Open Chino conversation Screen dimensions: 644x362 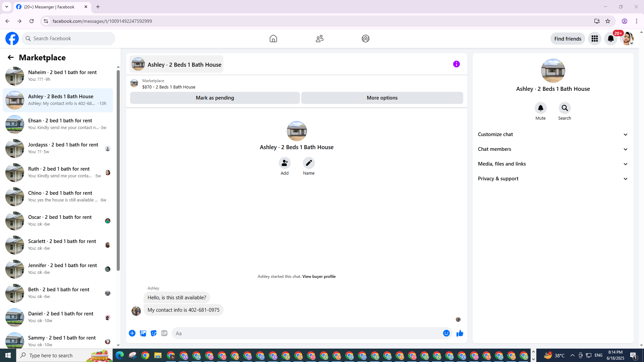point(58,196)
